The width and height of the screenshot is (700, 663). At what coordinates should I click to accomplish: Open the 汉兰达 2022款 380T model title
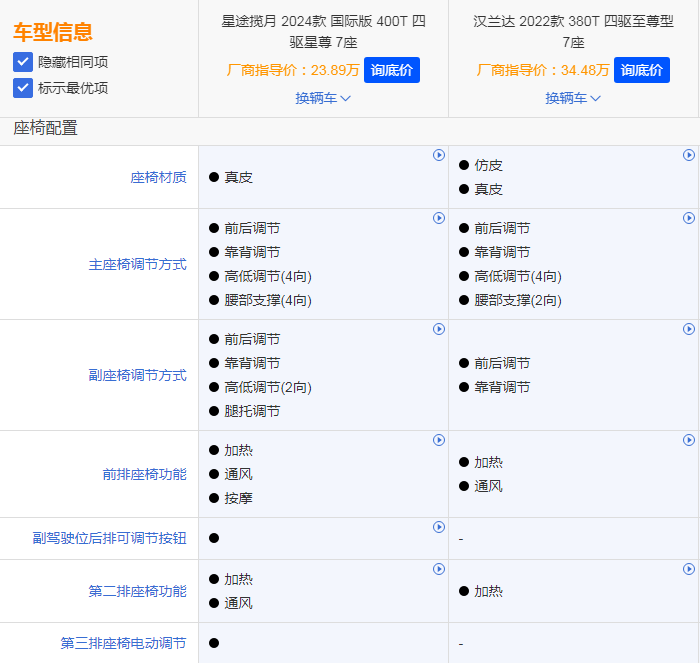pyautogui.click(x=573, y=32)
